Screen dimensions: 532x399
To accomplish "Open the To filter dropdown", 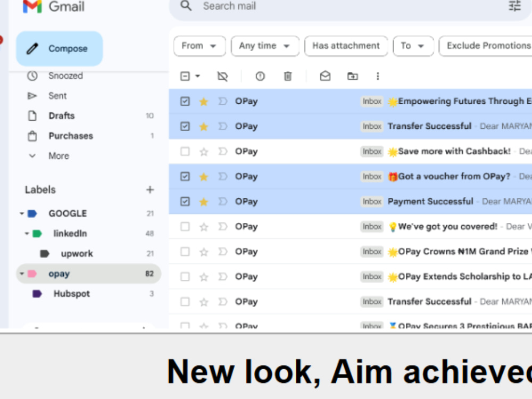I will [413, 46].
